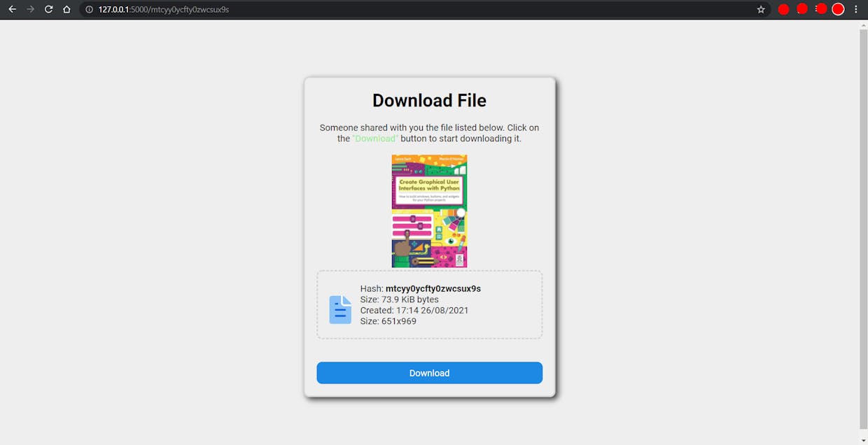
Task: Click scrollbar down arrow
Action: pos(863,439)
